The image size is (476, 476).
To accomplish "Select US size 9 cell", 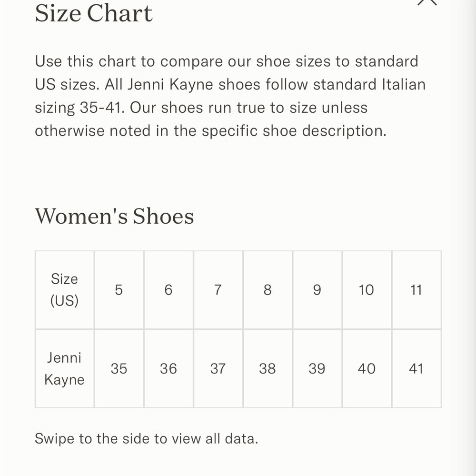I will [x=317, y=290].
